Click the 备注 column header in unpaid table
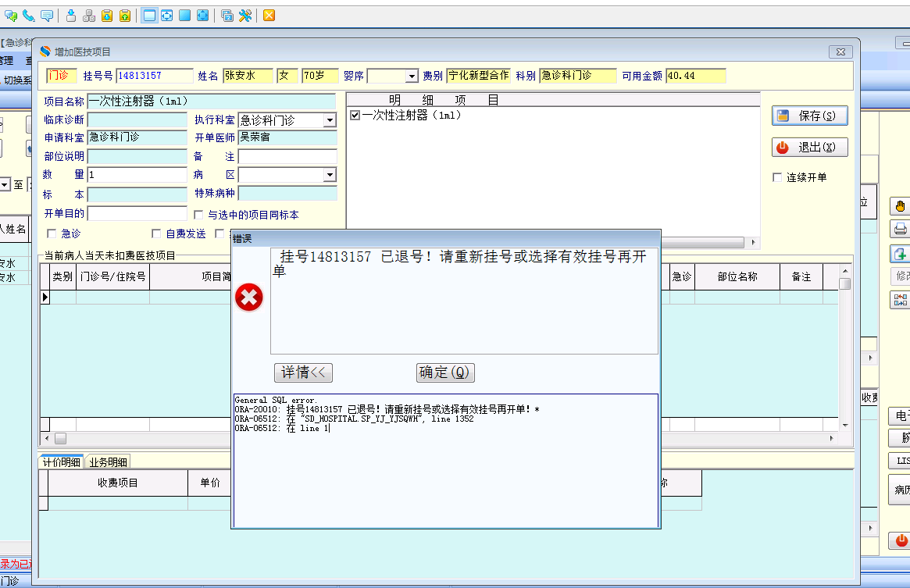Image resolution: width=910 pixels, height=588 pixels. pos(801,277)
